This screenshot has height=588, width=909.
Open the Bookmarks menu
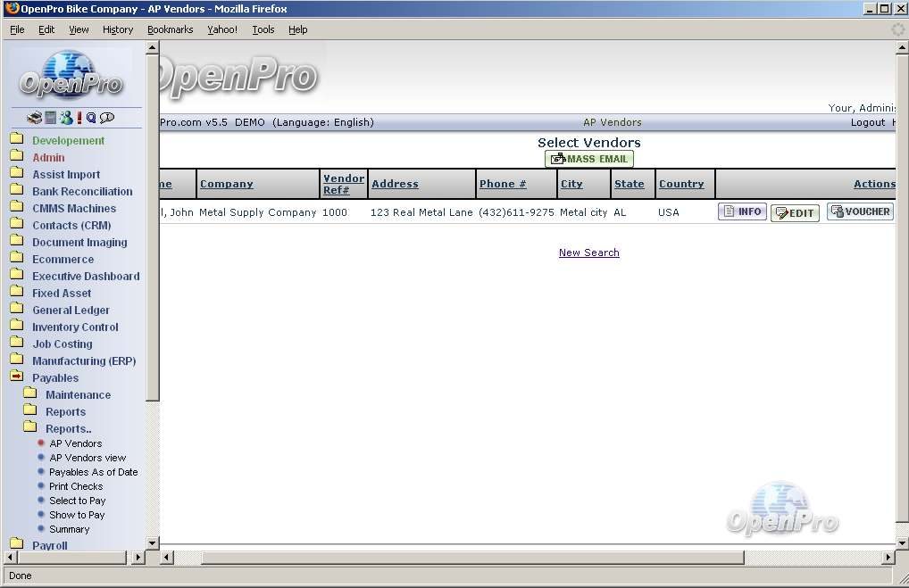click(170, 29)
